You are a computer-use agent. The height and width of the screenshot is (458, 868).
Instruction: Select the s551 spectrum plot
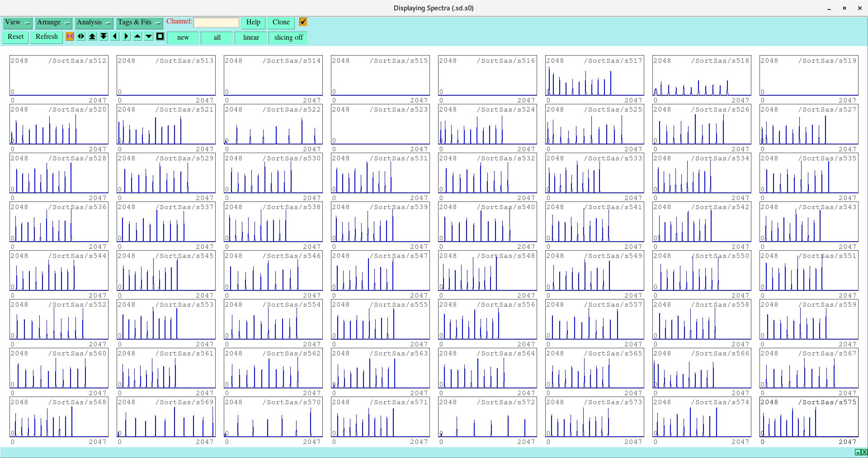(x=809, y=271)
